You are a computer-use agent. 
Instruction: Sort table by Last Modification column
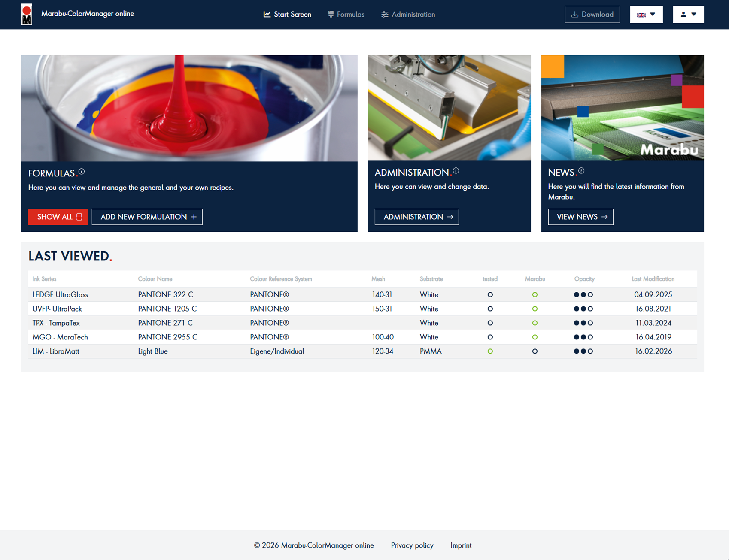click(x=653, y=279)
